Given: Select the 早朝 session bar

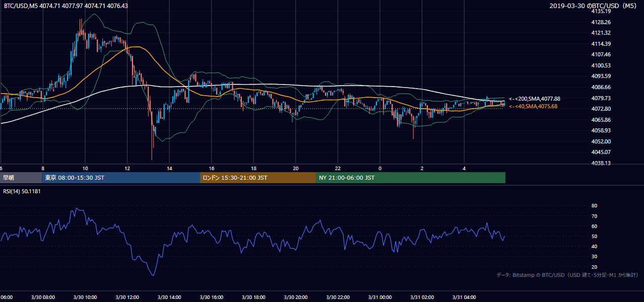Looking at the screenshot, I should (x=21, y=178).
